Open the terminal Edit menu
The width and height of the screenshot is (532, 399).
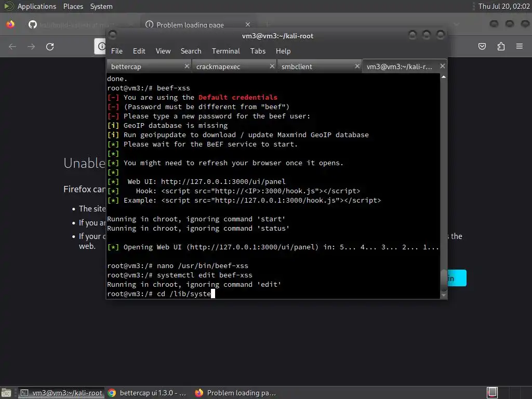tap(139, 51)
